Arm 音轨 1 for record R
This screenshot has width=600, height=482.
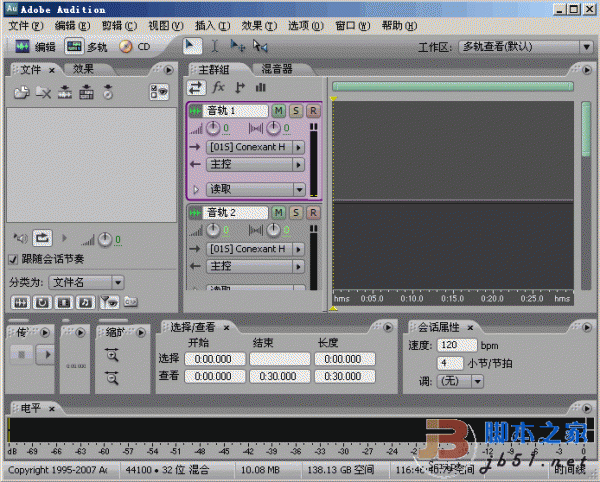pyautogui.click(x=313, y=111)
